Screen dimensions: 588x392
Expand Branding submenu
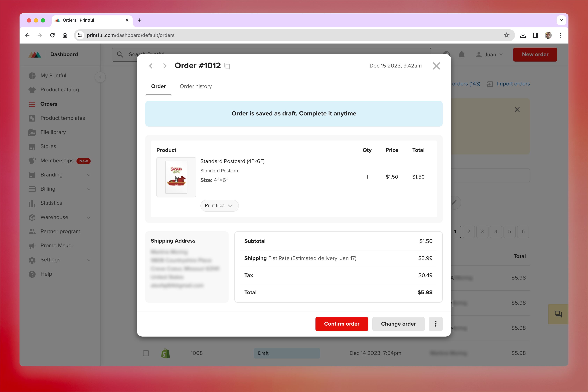89,175
